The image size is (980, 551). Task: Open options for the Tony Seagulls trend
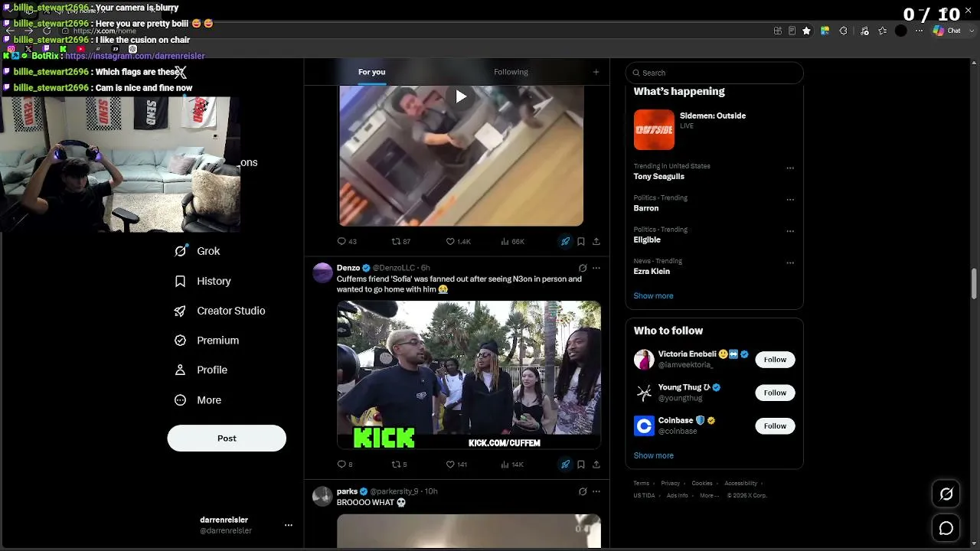pyautogui.click(x=790, y=168)
